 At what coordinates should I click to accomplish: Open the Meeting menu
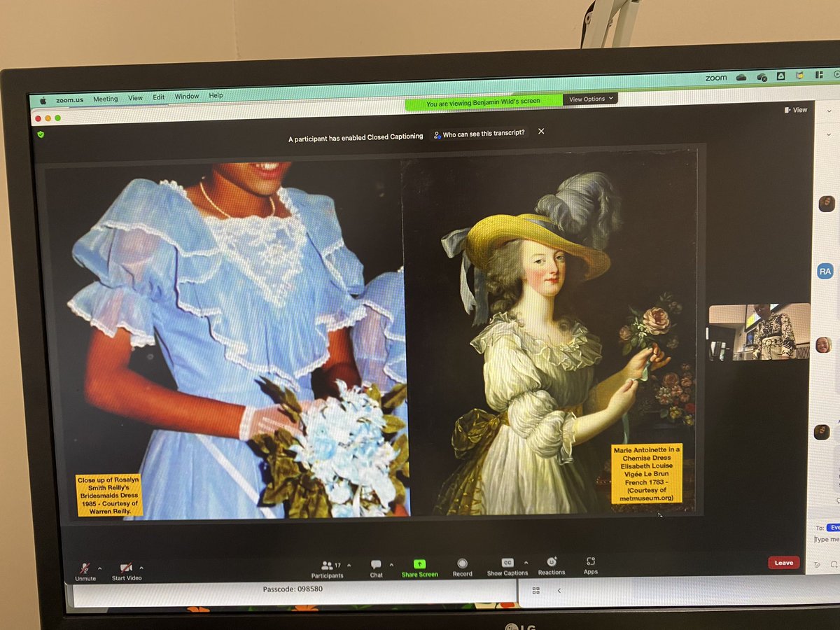point(106,99)
